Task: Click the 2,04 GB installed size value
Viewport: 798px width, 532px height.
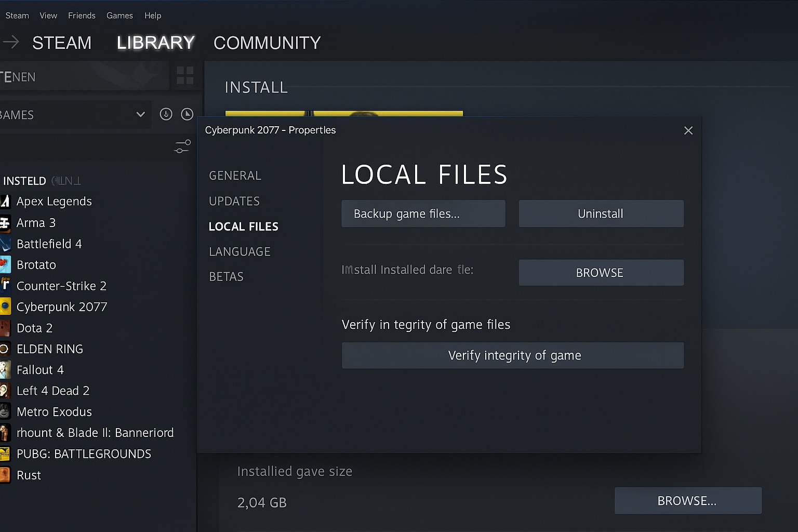Action: click(262, 502)
